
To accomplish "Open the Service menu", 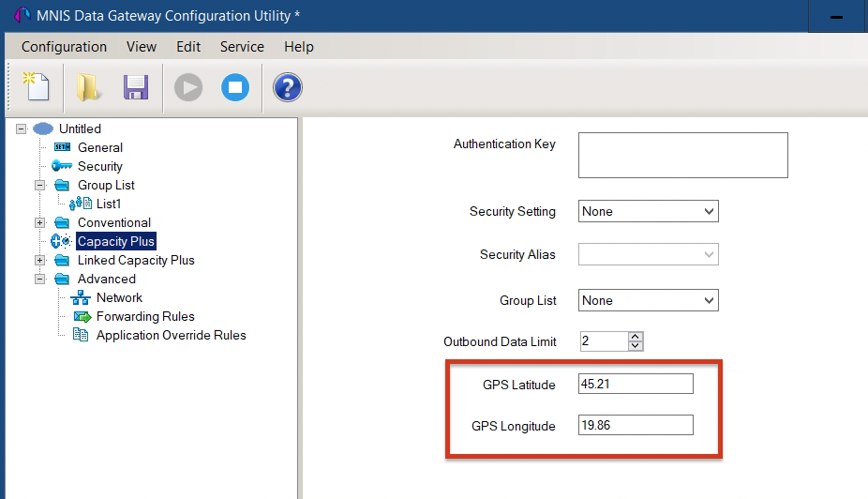I will click(242, 47).
